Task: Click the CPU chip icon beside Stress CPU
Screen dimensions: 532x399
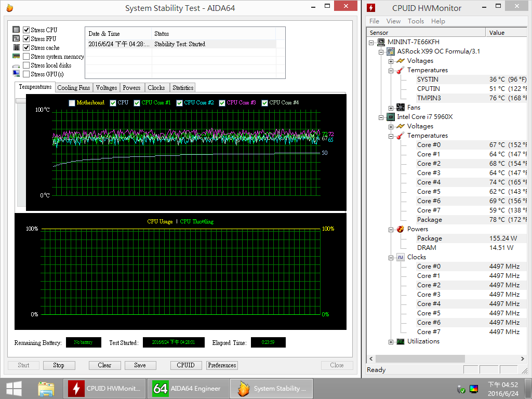Action: [x=16, y=30]
